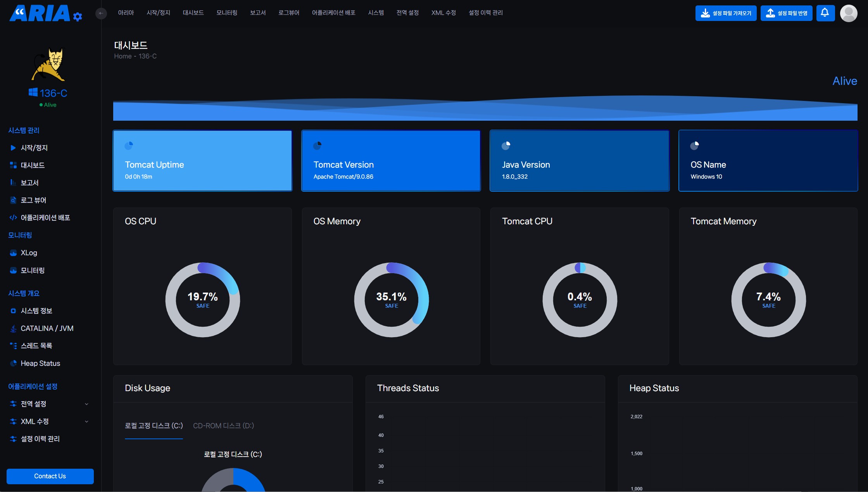Click 설정 파일 반영 button
The width and height of the screenshot is (868, 492).
click(x=787, y=13)
